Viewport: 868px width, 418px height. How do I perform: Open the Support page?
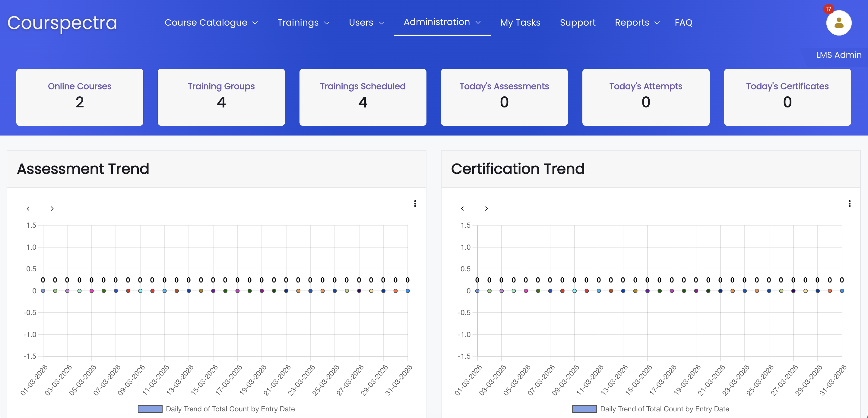click(577, 23)
